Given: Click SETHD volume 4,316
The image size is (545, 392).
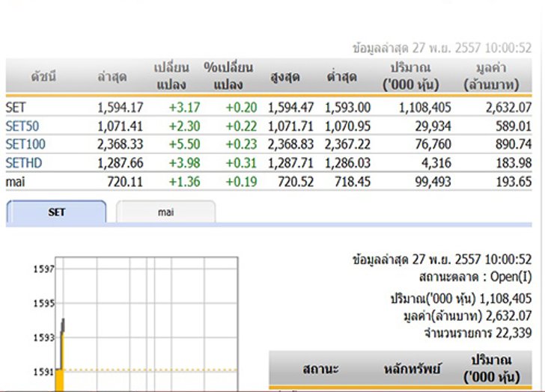Looking at the screenshot, I should point(436,163).
